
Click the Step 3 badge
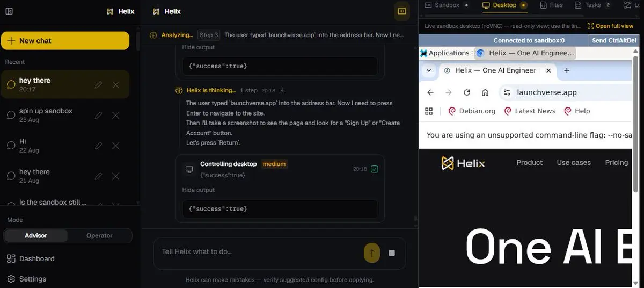click(x=209, y=35)
